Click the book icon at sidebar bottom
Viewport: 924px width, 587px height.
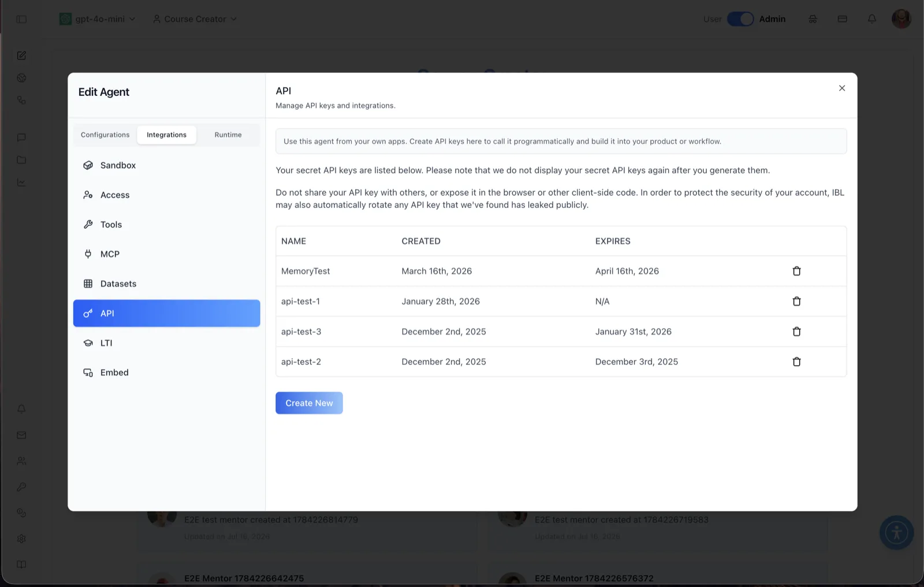click(21, 564)
